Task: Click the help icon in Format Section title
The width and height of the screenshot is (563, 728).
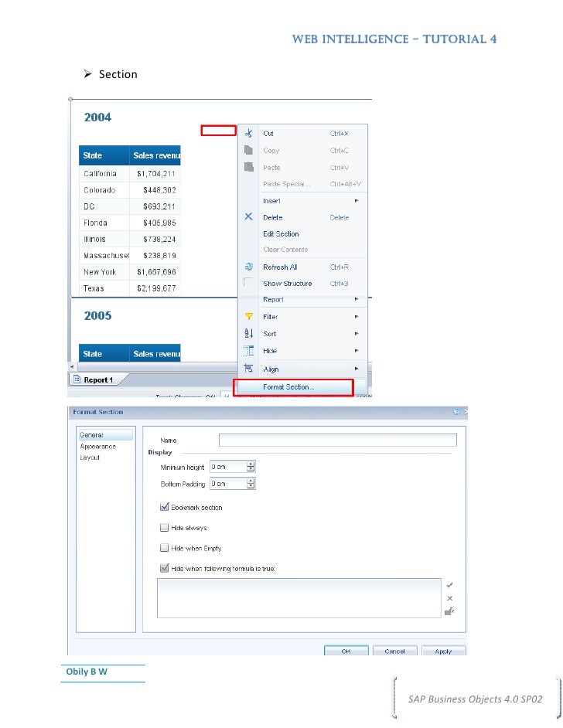Action: pyautogui.click(x=456, y=411)
